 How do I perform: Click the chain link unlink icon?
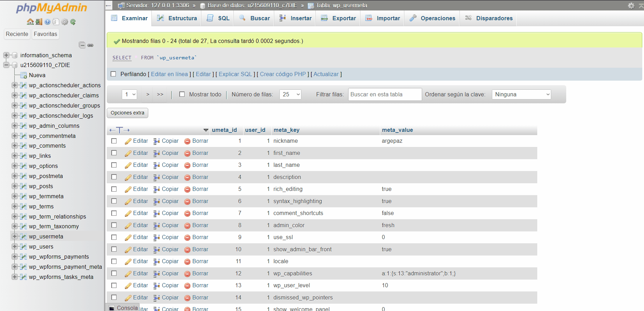(x=90, y=45)
